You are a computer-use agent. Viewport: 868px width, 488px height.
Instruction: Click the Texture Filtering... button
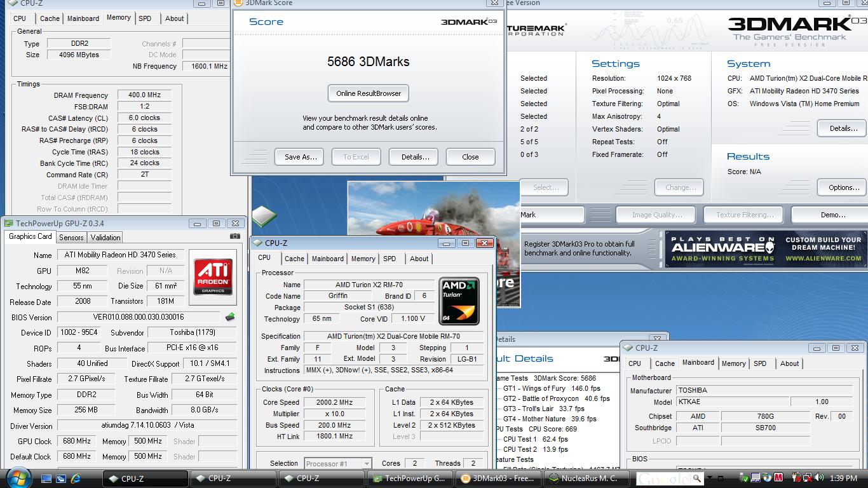tap(745, 215)
